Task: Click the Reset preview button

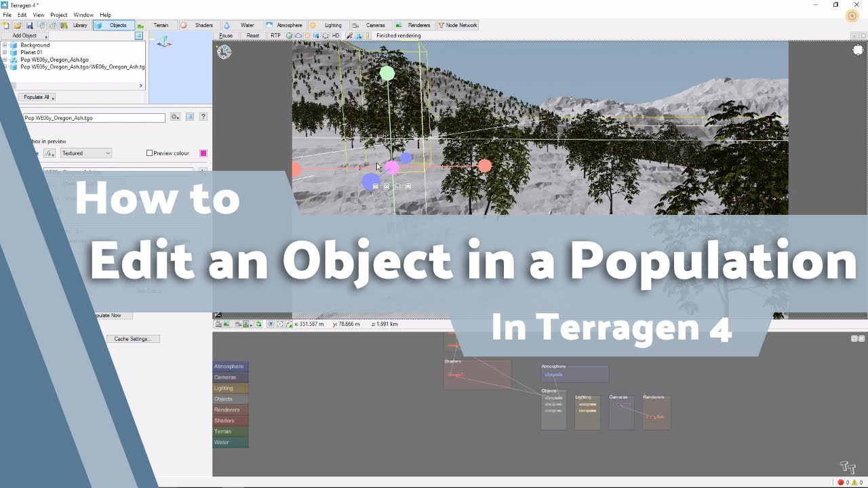Action: pos(253,35)
